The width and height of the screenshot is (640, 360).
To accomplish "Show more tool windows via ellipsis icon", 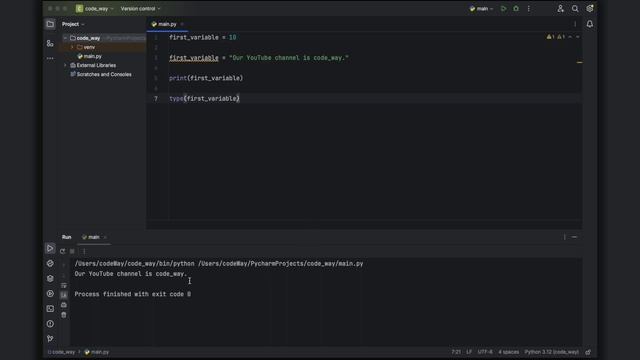I will click(50, 58).
